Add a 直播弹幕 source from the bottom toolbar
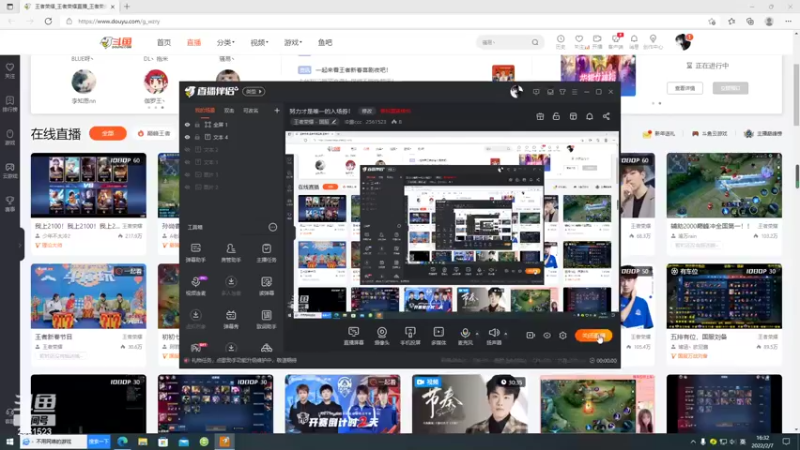Image resolution: width=800 pixels, height=450 pixels. [353, 336]
